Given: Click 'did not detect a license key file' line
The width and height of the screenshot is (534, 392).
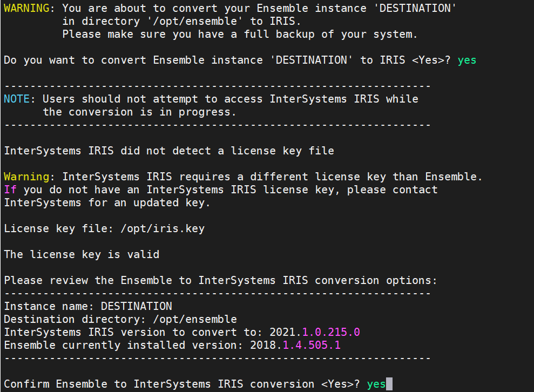Looking at the screenshot, I should [x=169, y=151].
